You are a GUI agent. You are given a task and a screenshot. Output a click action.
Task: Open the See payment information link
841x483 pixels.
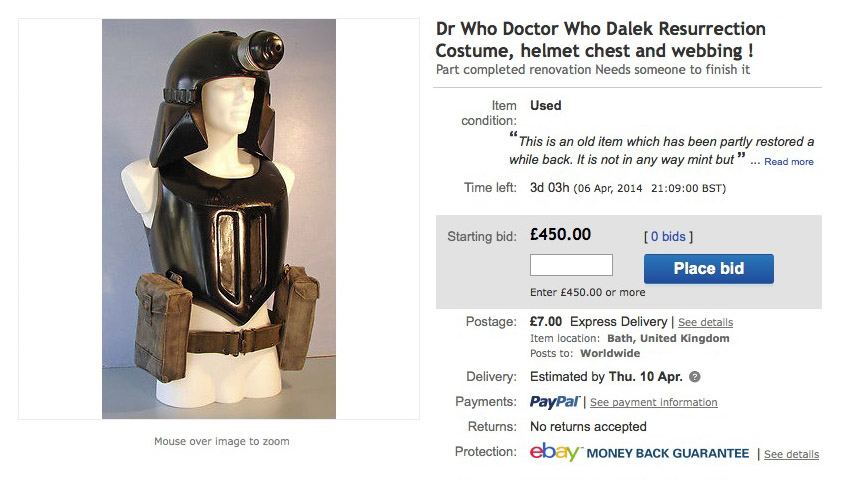pyautogui.click(x=653, y=402)
